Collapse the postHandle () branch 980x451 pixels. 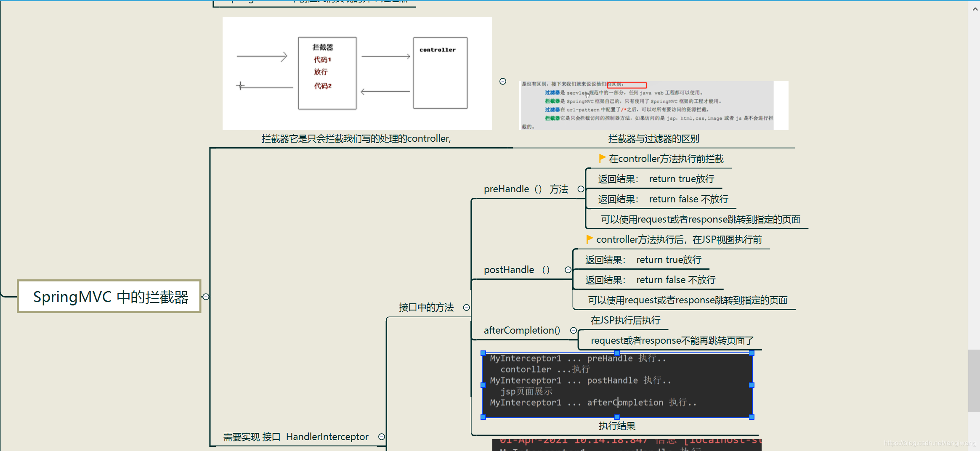(x=568, y=270)
